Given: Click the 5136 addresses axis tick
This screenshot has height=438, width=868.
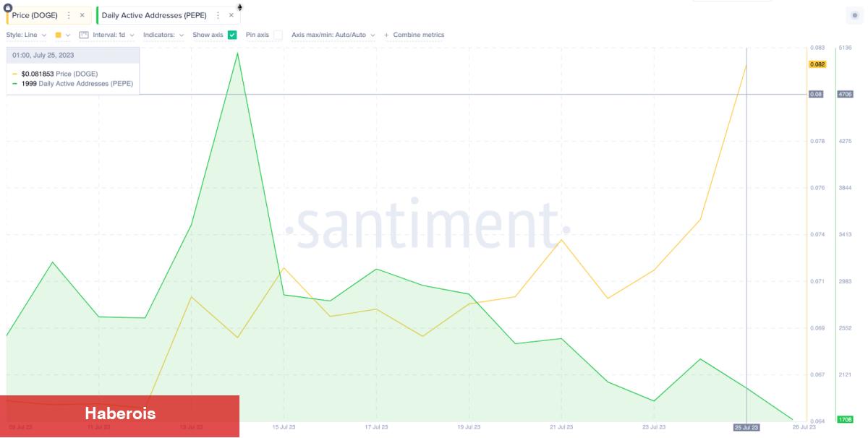Looking at the screenshot, I should (x=845, y=48).
